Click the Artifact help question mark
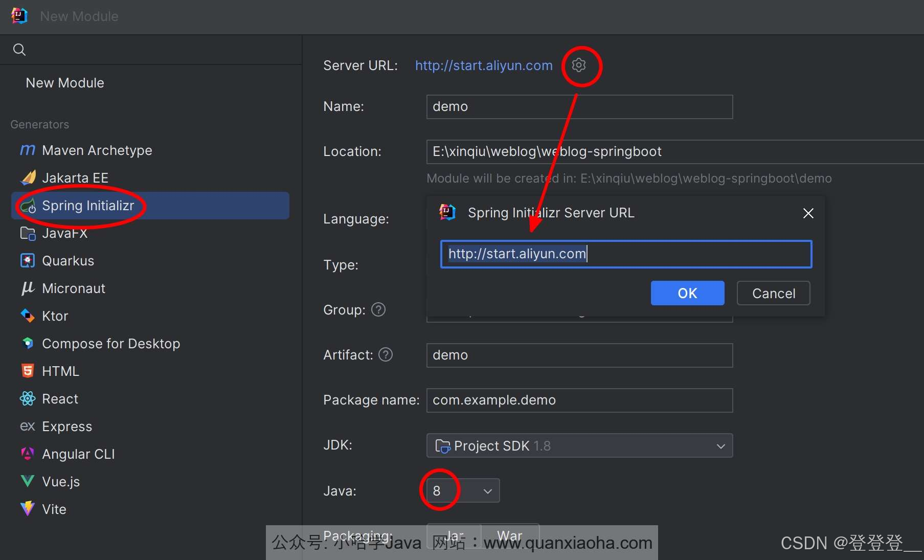924x560 pixels. (386, 354)
